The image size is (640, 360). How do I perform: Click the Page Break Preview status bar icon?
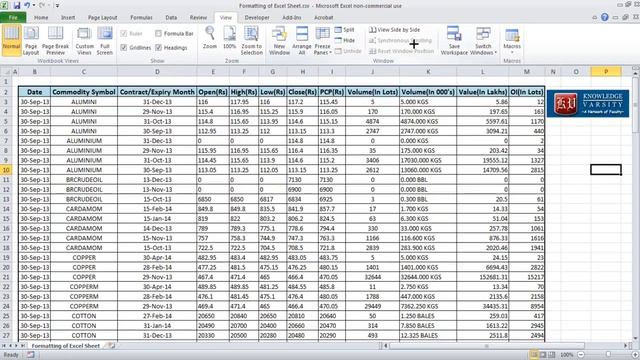551,355
